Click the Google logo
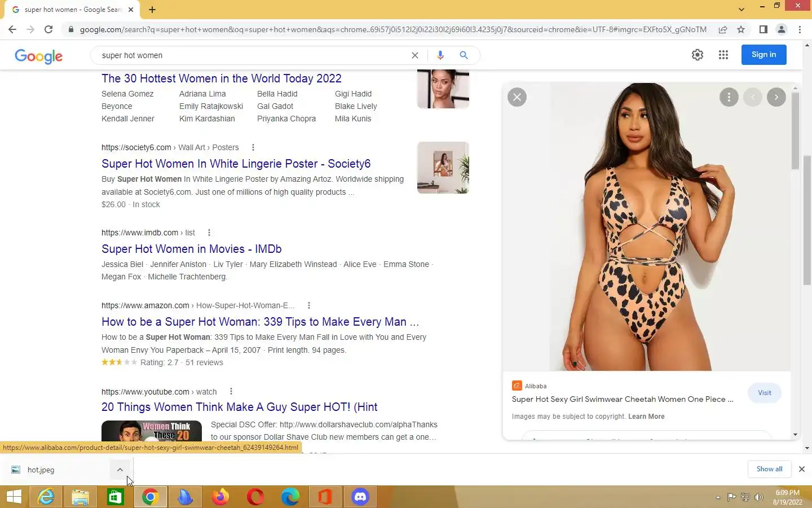 tap(38, 56)
